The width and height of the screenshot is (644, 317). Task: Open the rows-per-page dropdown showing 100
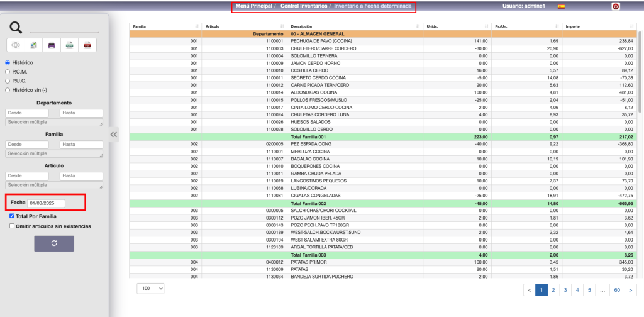tap(151, 288)
